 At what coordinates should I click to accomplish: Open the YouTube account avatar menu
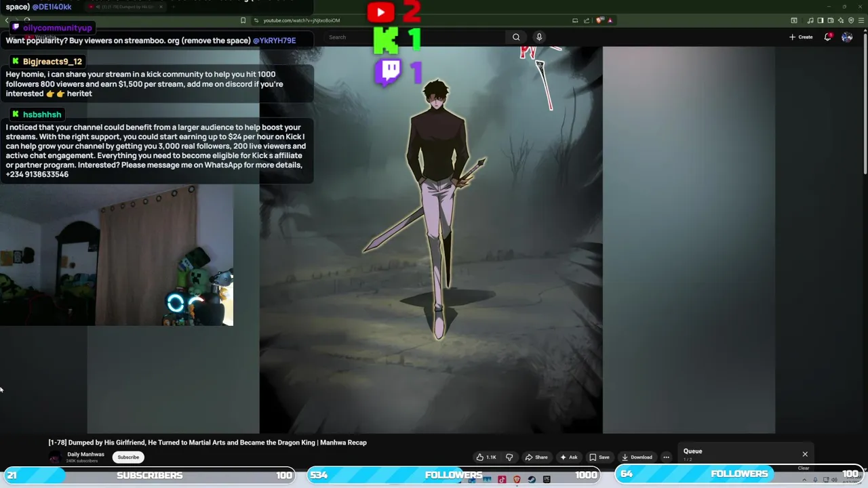coord(847,37)
